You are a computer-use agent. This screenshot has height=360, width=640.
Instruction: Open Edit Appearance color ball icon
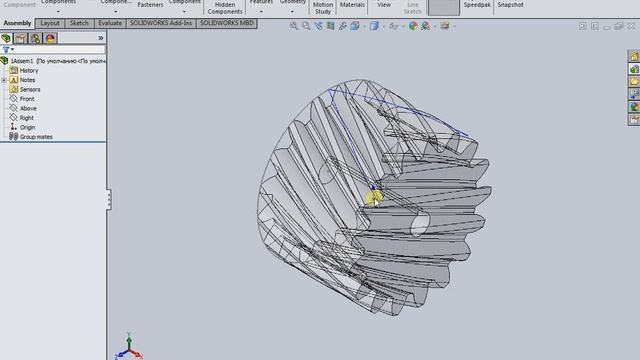point(413,26)
